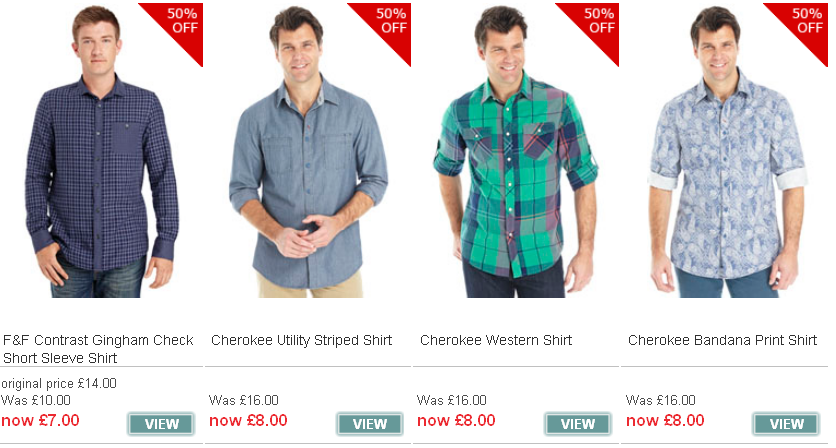The height and width of the screenshot is (448, 836).
Task: Click the Was £10.00 price text
Action: (x=36, y=400)
